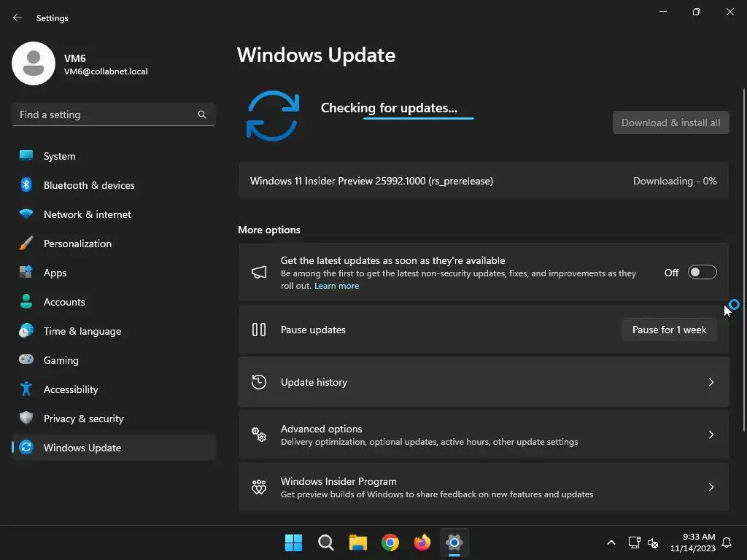Click the Advanced options gears icon

(x=259, y=435)
